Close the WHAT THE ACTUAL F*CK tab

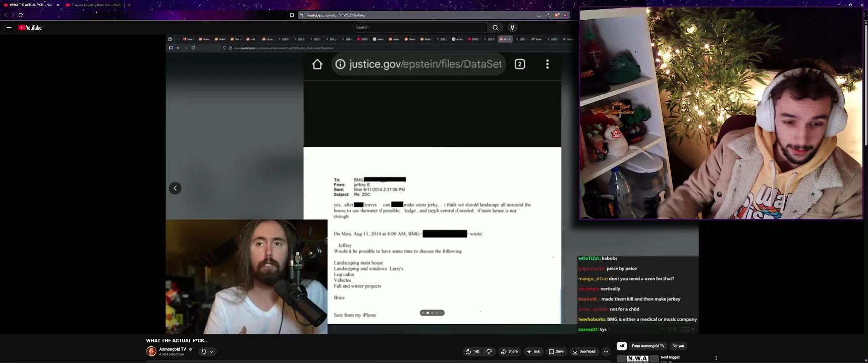point(58,5)
